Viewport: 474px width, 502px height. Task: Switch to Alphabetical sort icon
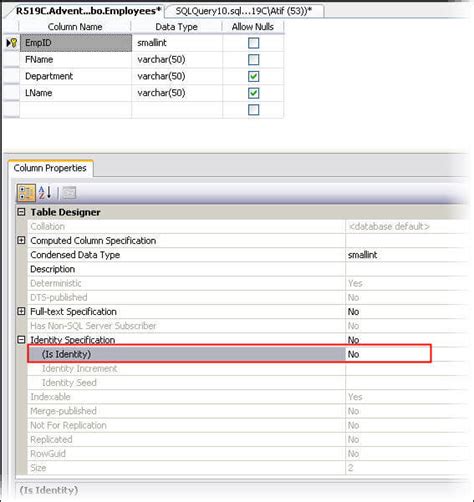(x=45, y=193)
